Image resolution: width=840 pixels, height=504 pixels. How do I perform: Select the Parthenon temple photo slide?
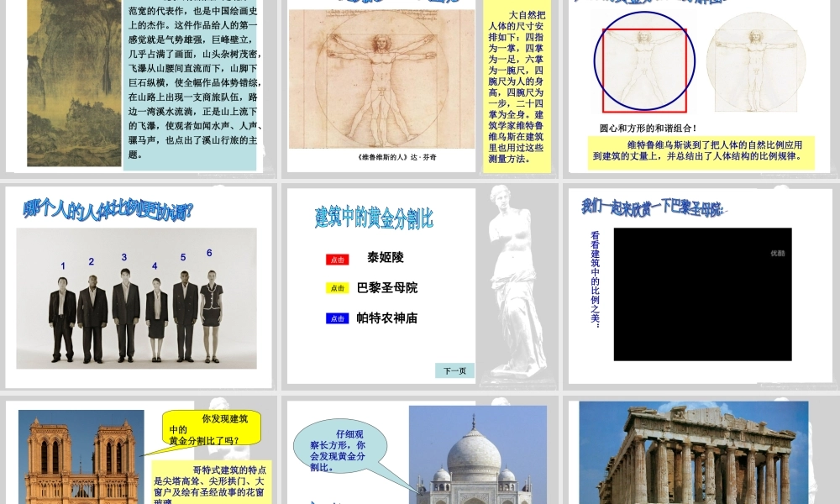pos(694,453)
